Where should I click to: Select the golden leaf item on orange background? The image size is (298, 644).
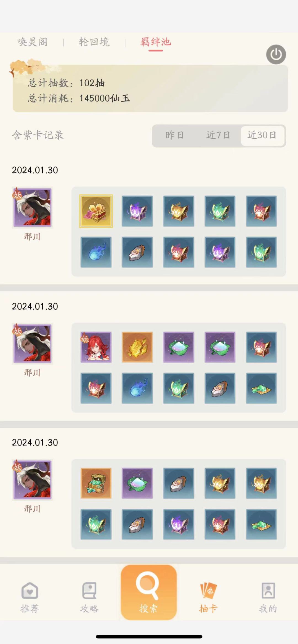click(x=137, y=347)
